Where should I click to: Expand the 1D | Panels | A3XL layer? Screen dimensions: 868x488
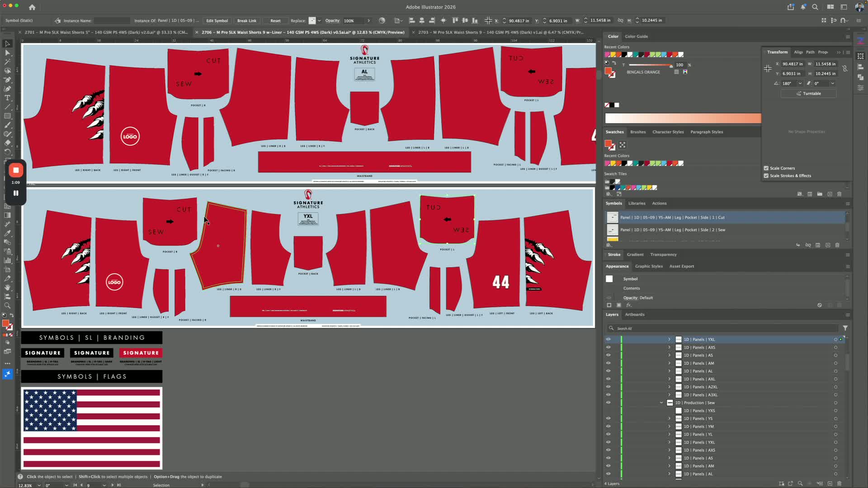click(x=670, y=395)
